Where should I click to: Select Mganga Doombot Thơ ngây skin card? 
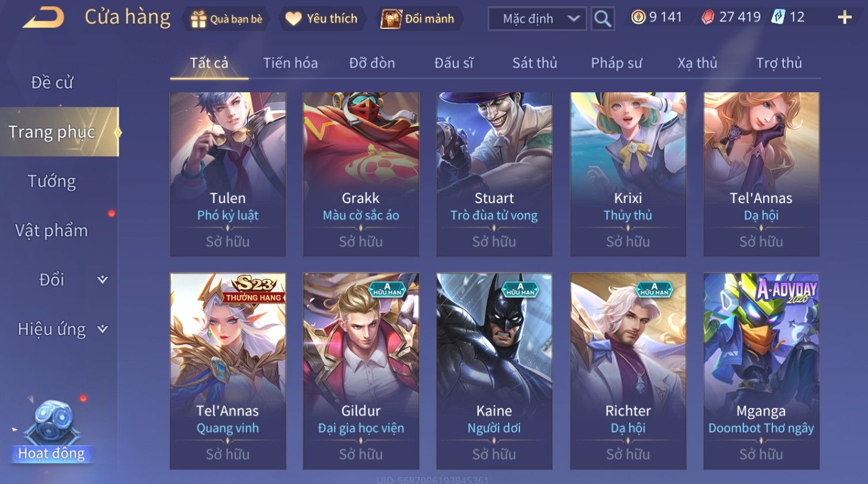[761, 371]
